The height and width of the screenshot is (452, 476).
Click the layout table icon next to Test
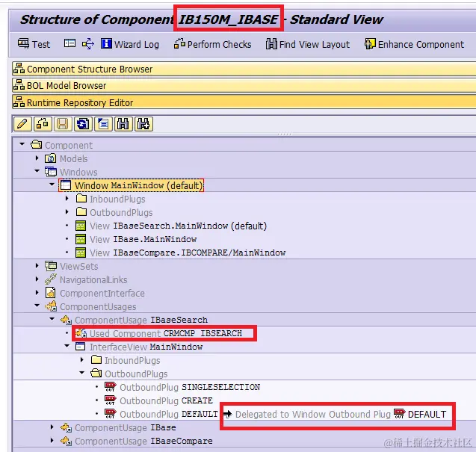pos(69,44)
